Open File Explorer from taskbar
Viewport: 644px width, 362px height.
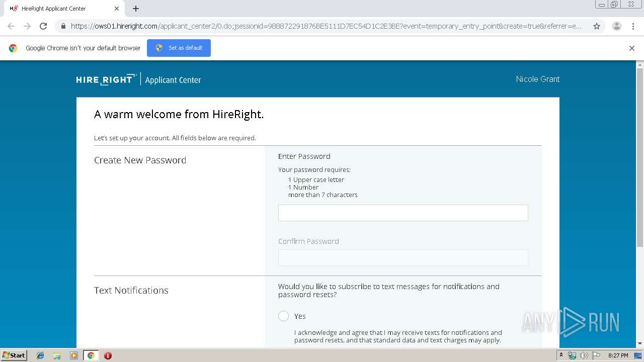57,355
